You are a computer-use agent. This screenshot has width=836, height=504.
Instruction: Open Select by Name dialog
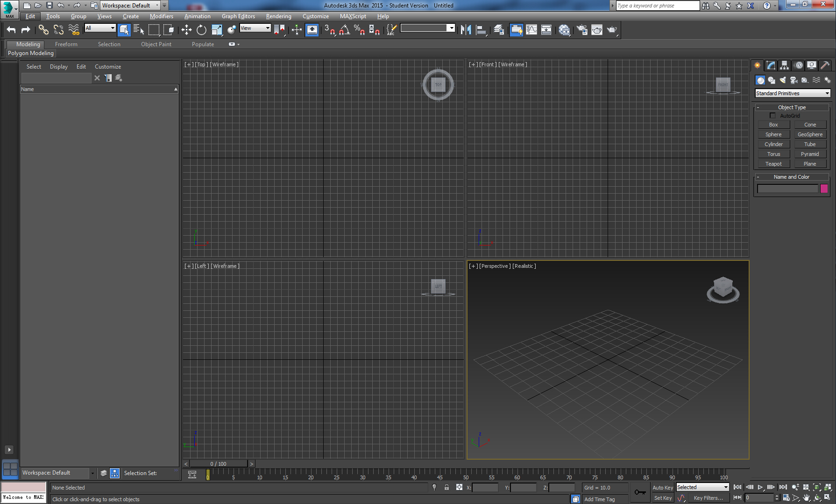pyautogui.click(x=139, y=30)
